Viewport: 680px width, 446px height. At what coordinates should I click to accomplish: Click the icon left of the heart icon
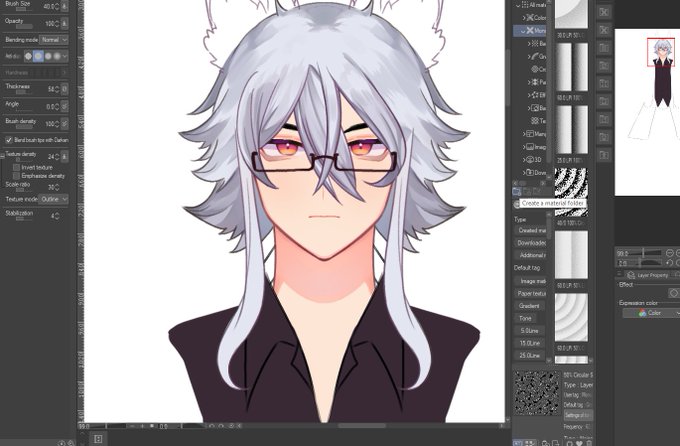point(569,443)
